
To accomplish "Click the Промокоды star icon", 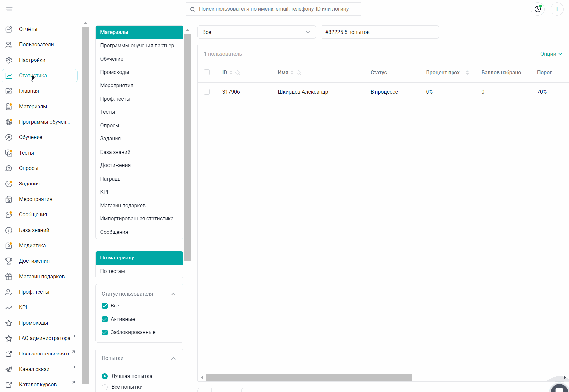I will click(9, 323).
